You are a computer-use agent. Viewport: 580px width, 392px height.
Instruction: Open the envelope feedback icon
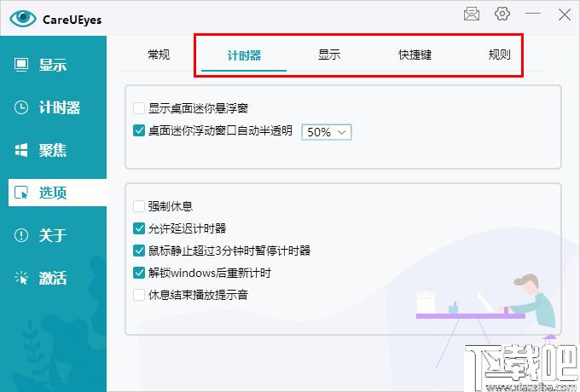pos(472,14)
